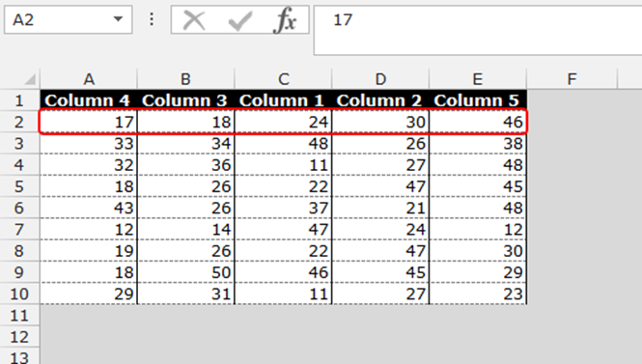Select cell B9 containing 50

pyautogui.click(x=186, y=272)
